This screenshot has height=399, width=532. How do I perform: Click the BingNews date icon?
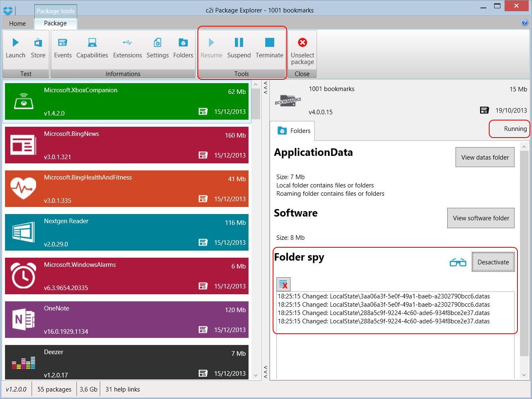tap(203, 155)
